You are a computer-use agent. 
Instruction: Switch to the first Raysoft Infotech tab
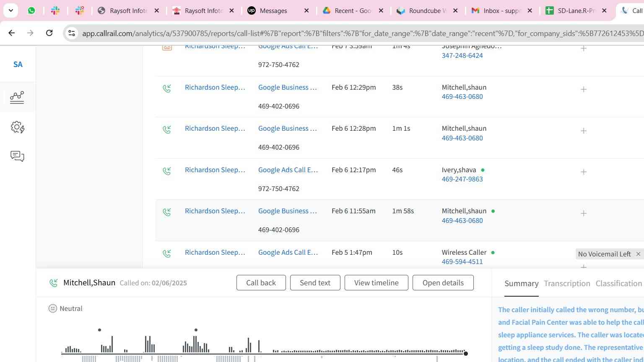pyautogui.click(x=128, y=10)
